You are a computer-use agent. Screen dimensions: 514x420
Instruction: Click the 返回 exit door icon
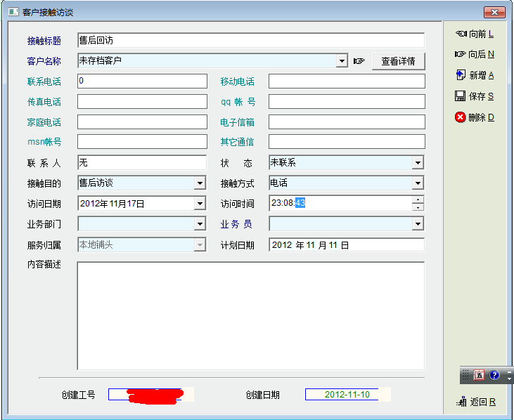pyautogui.click(x=462, y=402)
